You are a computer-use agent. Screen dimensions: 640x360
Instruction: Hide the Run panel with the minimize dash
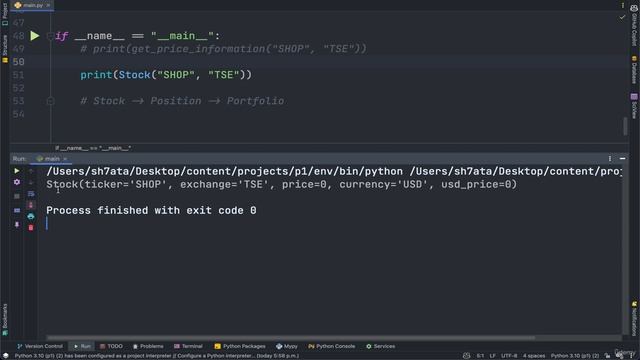(622, 158)
